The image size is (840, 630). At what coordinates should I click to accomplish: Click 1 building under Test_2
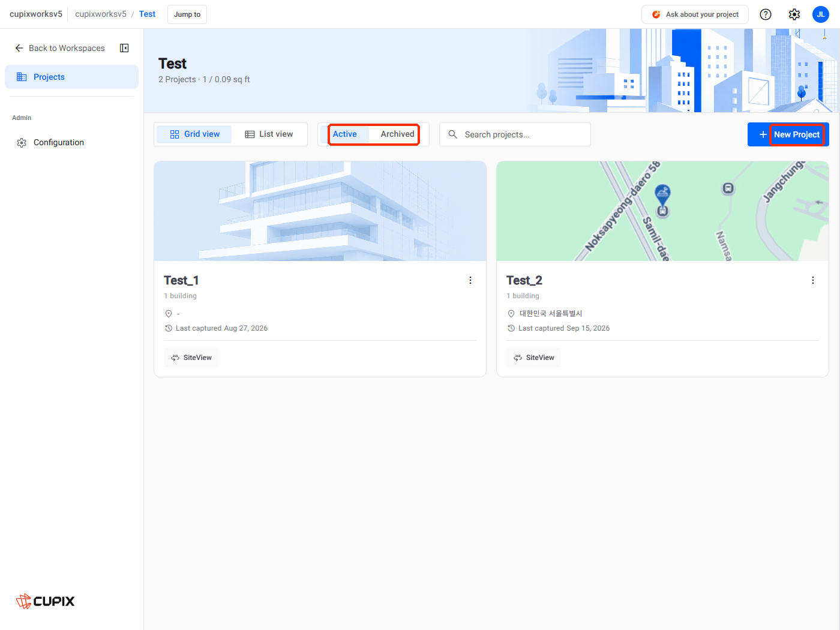(523, 296)
